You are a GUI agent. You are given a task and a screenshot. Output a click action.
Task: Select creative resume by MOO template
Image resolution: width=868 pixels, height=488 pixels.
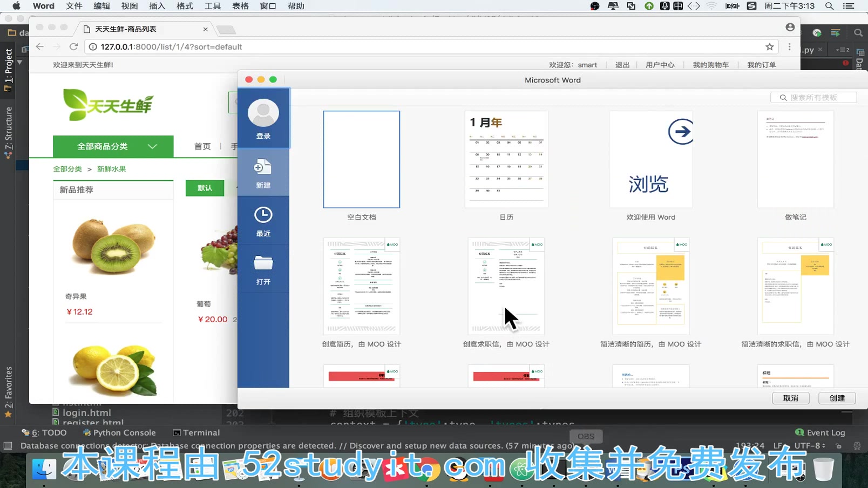coord(362,286)
